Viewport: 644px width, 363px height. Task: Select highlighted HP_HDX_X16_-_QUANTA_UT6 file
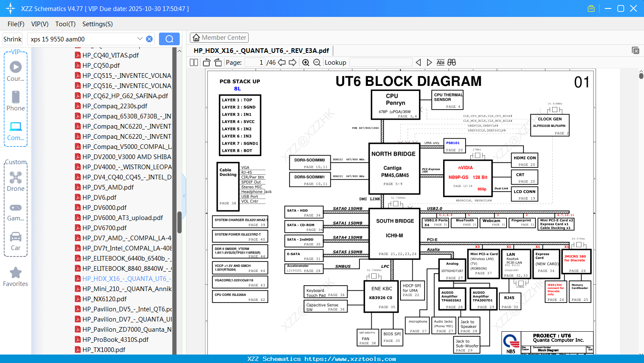pyautogui.click(x=127, y=278)
